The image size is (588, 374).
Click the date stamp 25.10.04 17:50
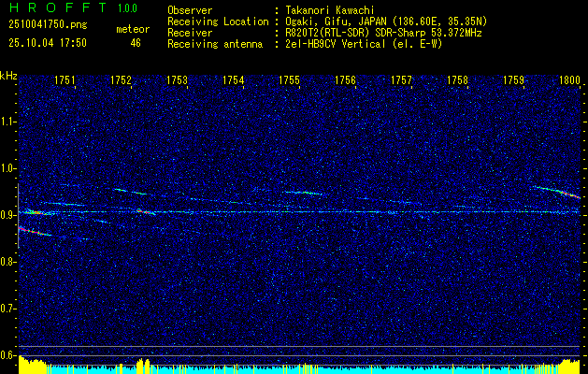pyautogui.click(x=48, y=43)
